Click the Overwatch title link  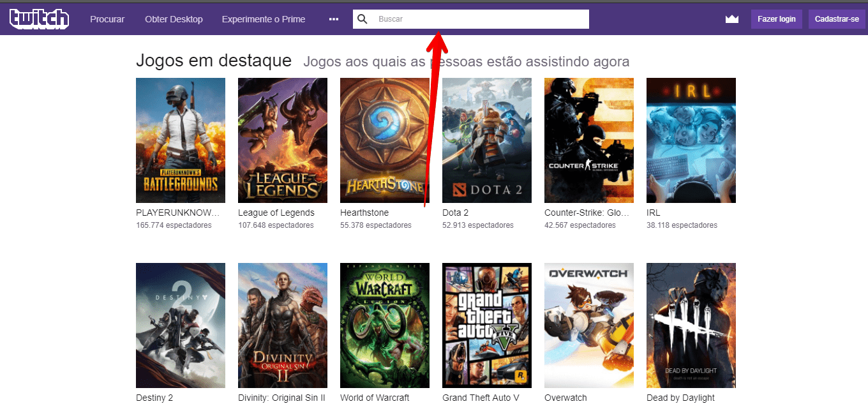tap(565, 398)
